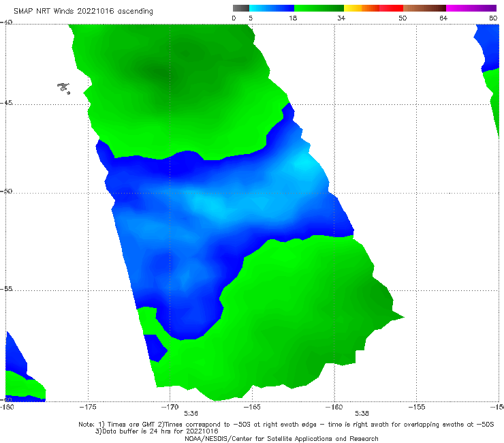Click the longitude label "-170"

point(170,407)
